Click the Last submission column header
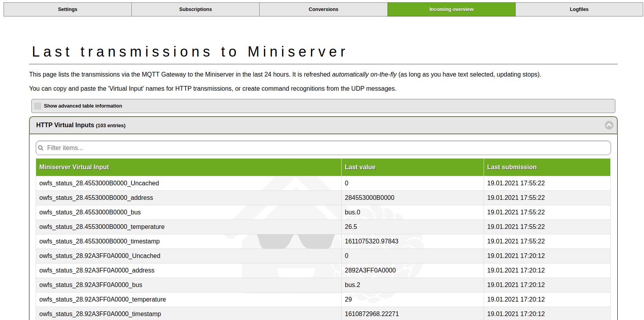Image resolution: width=644 pixels, height=320 pixels. coord(547,167)
